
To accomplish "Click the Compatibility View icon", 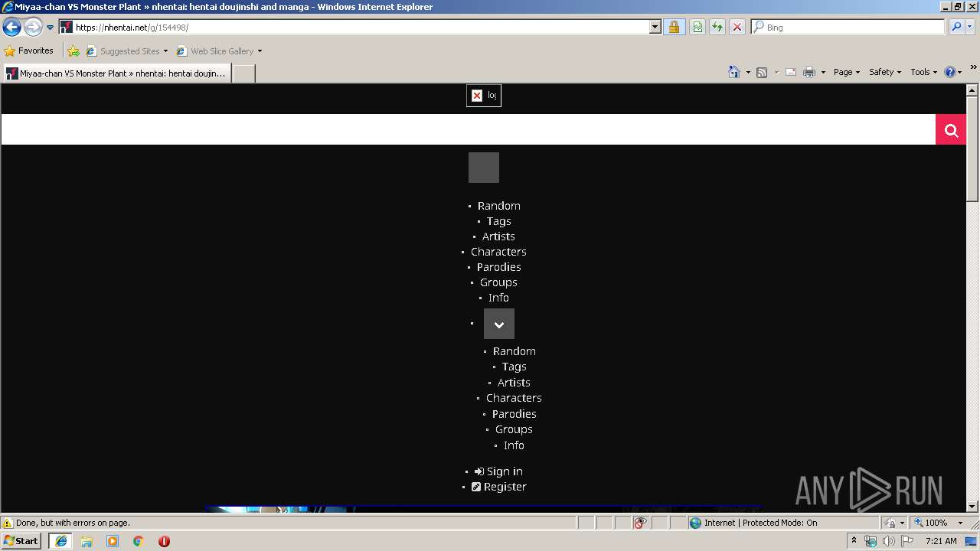I will 697,28.
